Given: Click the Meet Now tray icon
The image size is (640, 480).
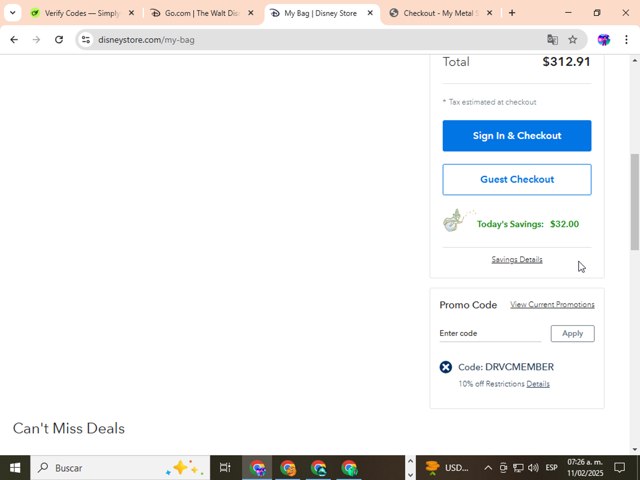Looking at the screenshot, I should (503, 468).
